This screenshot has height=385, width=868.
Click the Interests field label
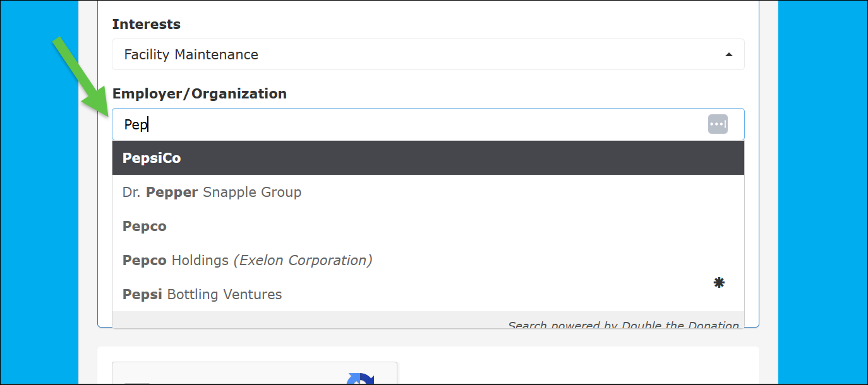(147, 24)
